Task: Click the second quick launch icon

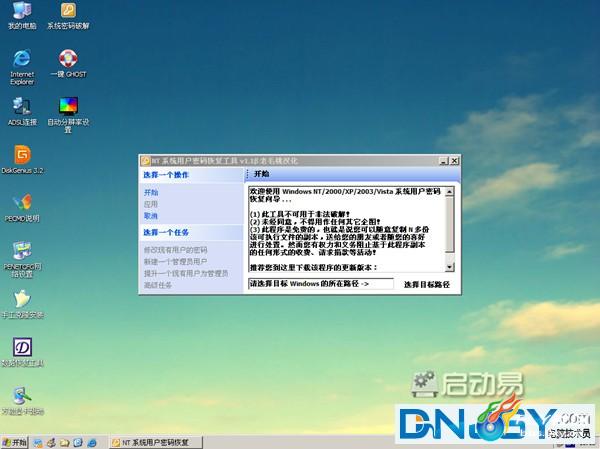Action: tap(51, 443)
